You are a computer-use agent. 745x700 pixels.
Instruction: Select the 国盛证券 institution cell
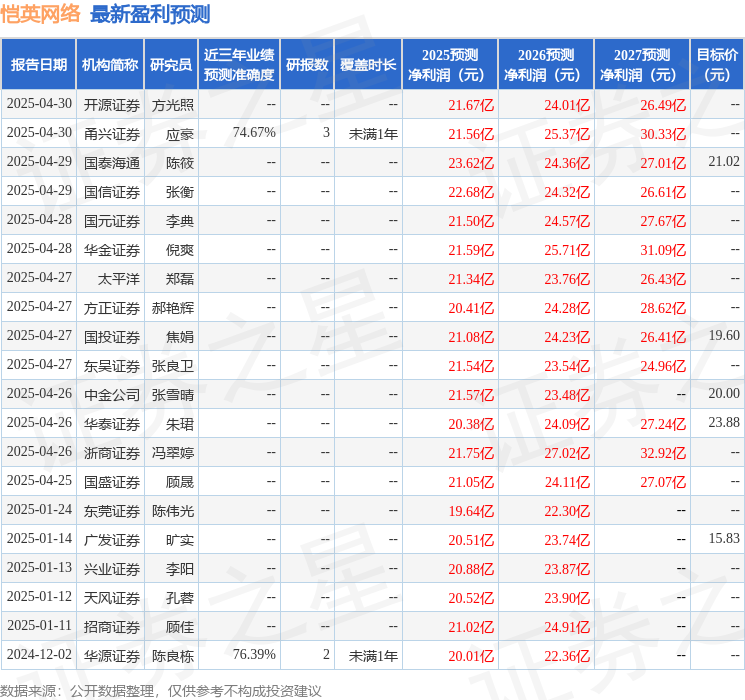[112, 482]
